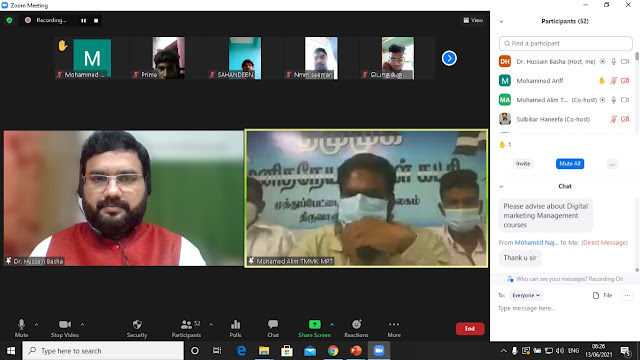This screenshot has width=640, height=360.
Task: Select Mohamed Alim T... co-host row
Action: [x=564, y=100]
